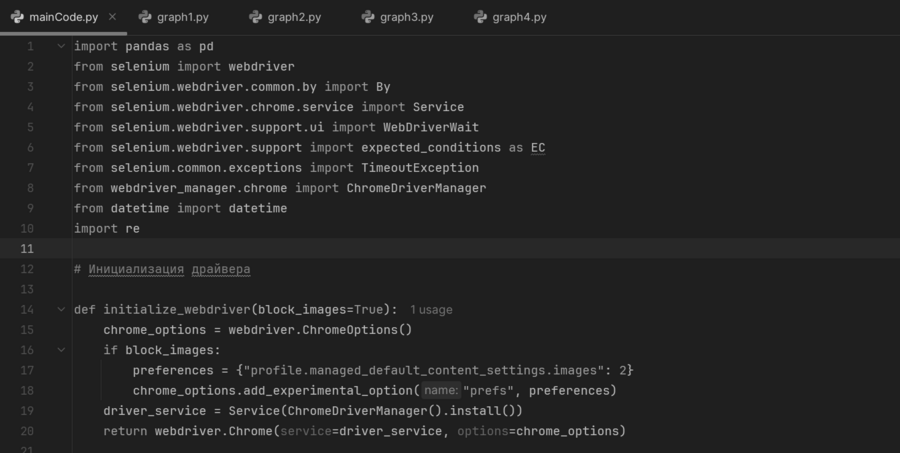The height and width of the screenshot is (453, 900).
Task: Click the Python file icon beside graph3.py
Action: coord(367,17)
